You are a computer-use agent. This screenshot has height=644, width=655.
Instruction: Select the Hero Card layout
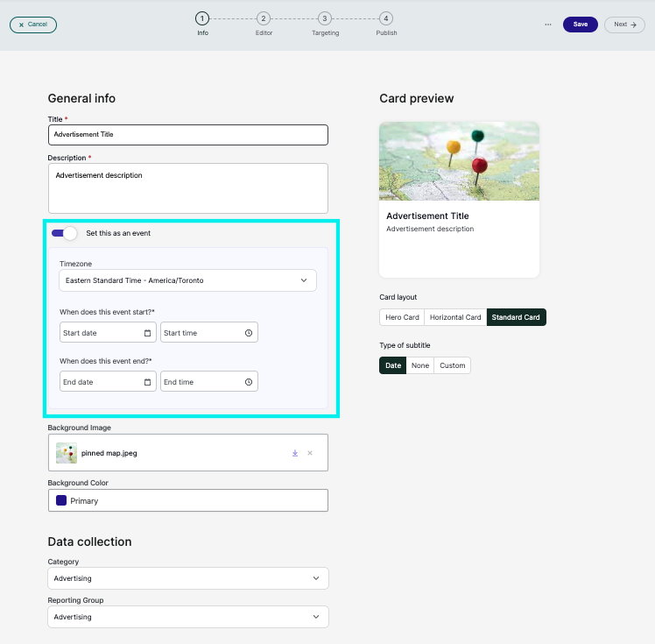(402, 317)
